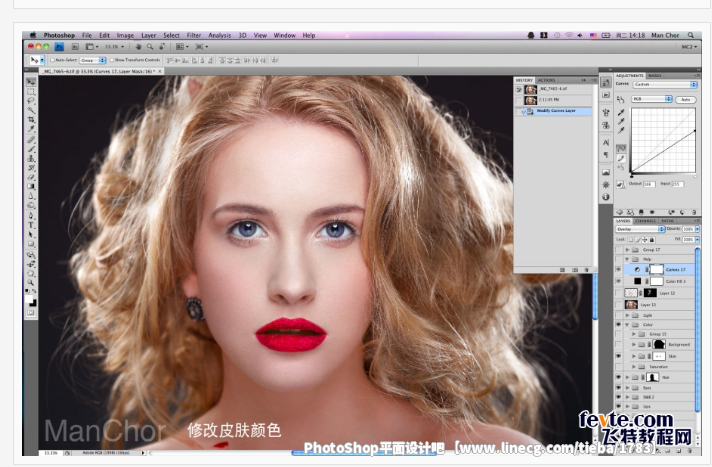The height and width of the screenshot is (467, 712).
Task: Open the Filter menu
Action: (x=194, y=35)
